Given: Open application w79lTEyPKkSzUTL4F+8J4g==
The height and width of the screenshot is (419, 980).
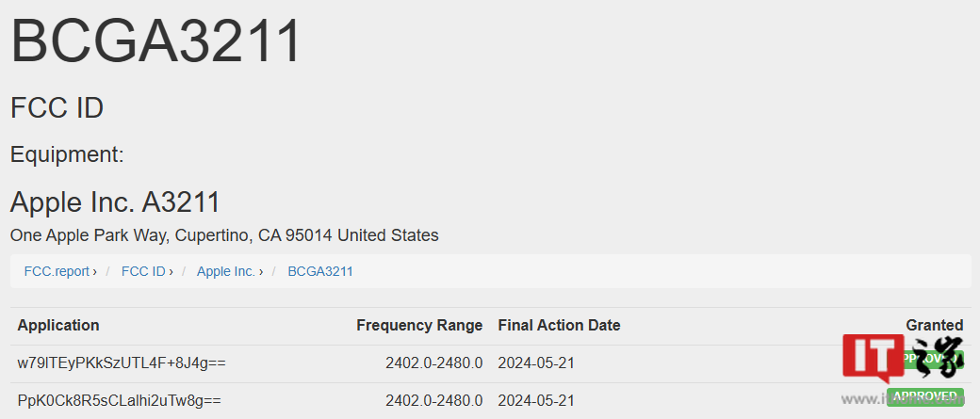Looking at the screenshot, I should (122, 363).
